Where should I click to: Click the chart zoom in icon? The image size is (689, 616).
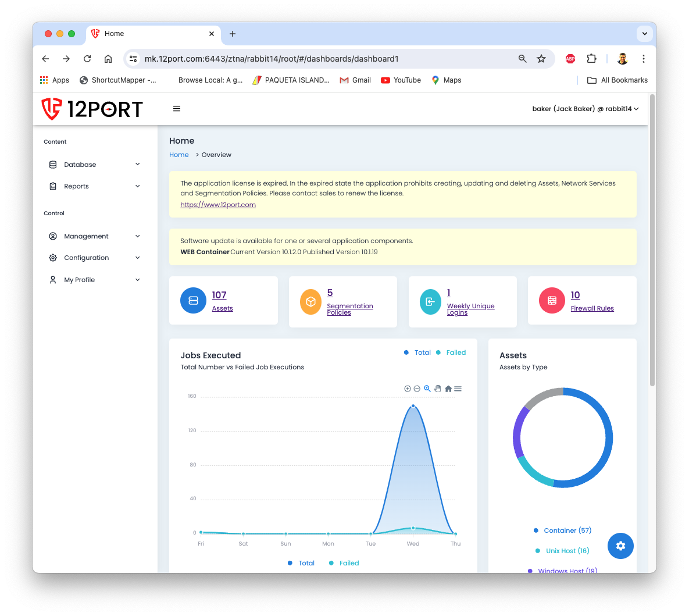408,389
